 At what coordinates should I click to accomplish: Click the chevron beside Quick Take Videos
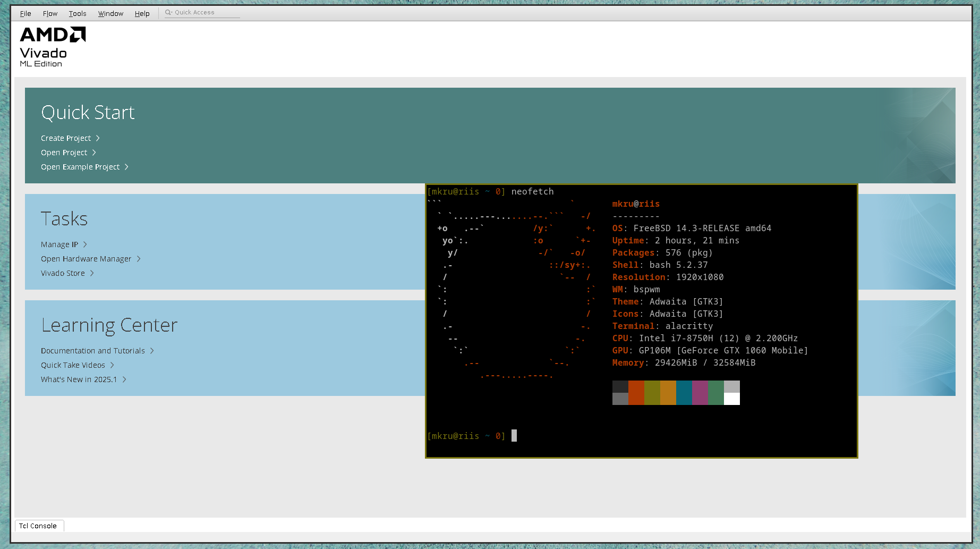point(112,365)
